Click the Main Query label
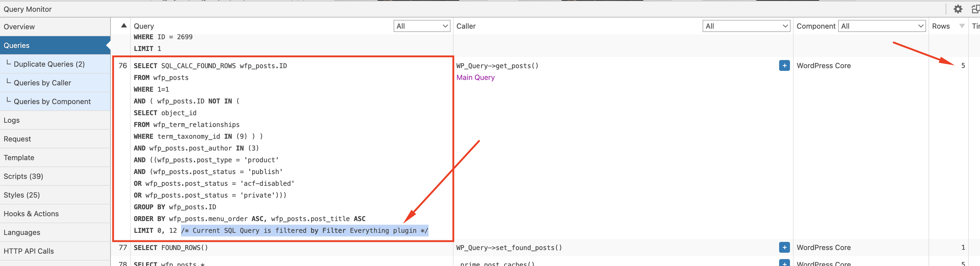 (x=475, y=78)
